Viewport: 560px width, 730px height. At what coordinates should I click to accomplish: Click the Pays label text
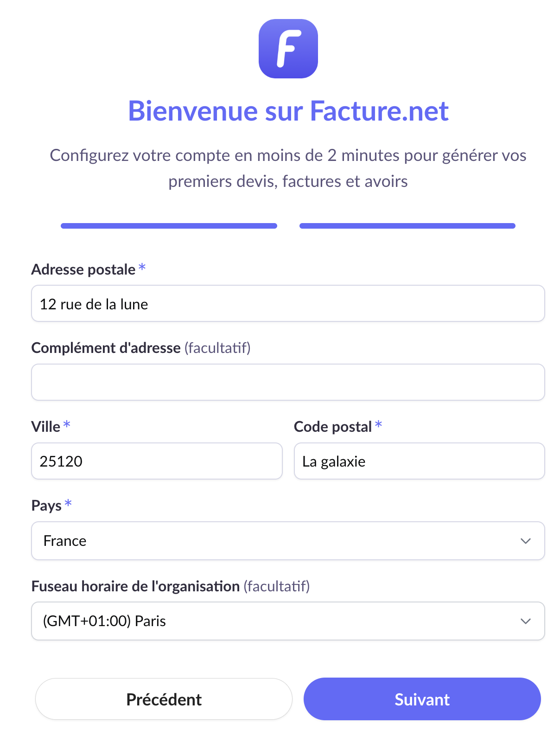pos(46,506)
